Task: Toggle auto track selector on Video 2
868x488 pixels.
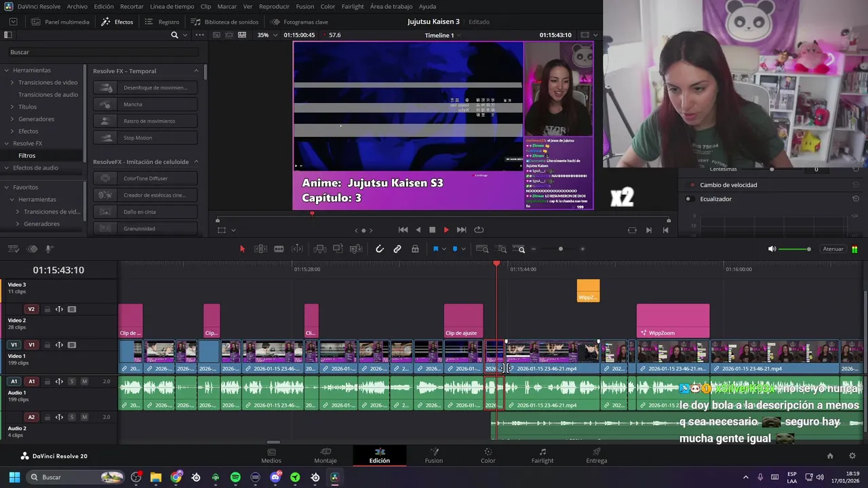Action: click(59, 309)
